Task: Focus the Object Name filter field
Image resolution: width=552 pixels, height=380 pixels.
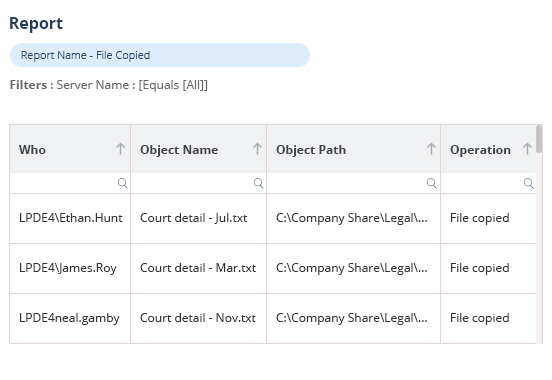Action: [x=199, y=183]
